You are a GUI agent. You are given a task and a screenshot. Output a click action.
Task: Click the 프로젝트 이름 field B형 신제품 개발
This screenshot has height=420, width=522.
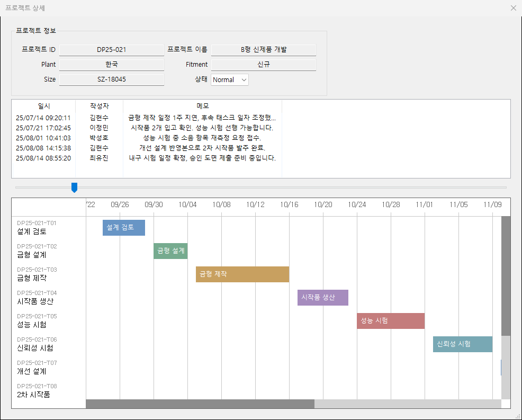point(263,50)
